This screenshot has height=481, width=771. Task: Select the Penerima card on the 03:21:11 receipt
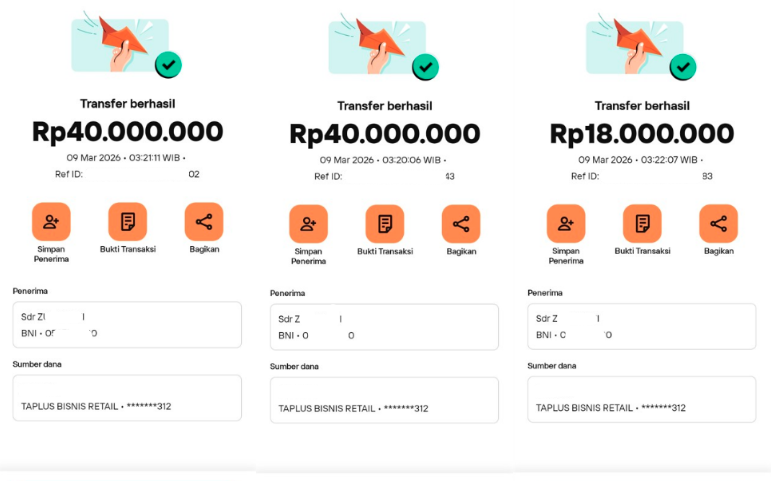coord(127,324)
